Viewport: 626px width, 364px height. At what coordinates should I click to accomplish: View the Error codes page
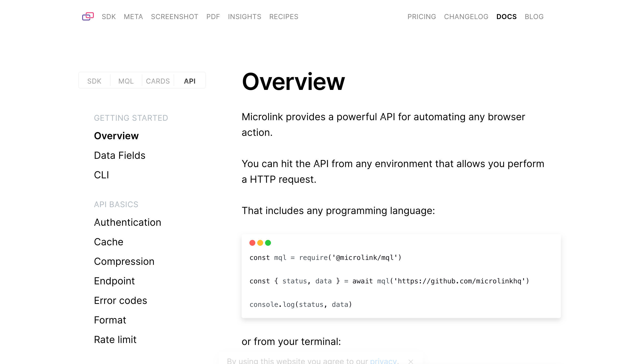pyautogui.click(x=121, y=301)
